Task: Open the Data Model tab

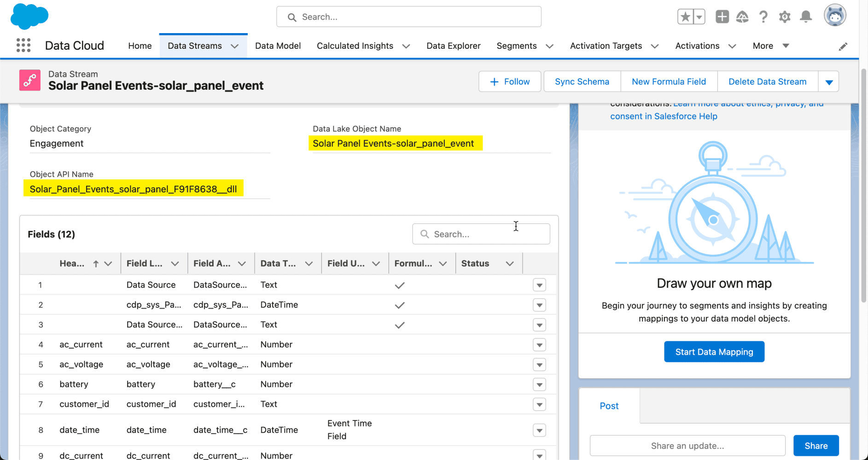Action: [278, 46]
